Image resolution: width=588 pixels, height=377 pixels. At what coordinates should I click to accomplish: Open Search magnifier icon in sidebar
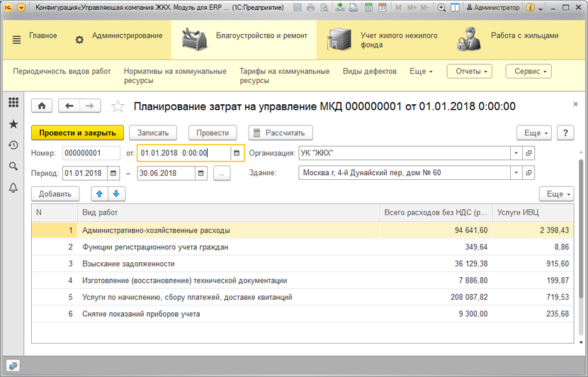click(x=13, y=167)
